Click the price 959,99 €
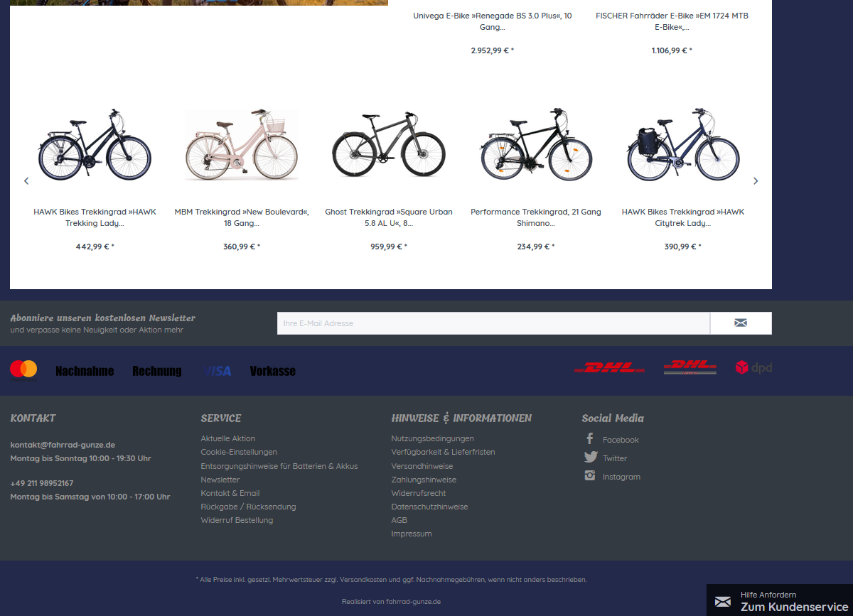The image size is (853, 616). pos(389,247)
